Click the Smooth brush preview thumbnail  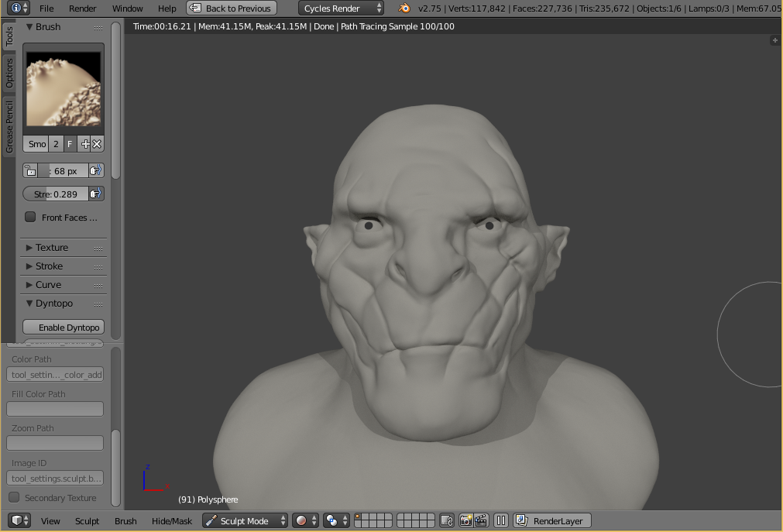(x=63, y=89)
